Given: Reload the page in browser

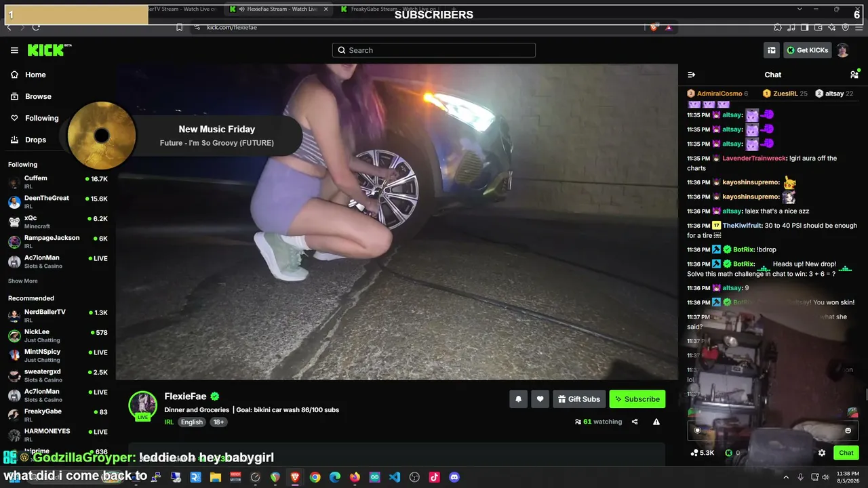Looking at the screenshot, I should 36,27.
